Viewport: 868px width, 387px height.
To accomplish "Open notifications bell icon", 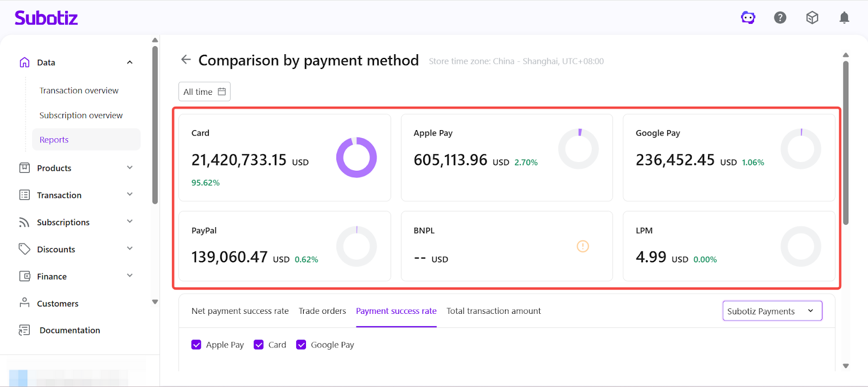I will point(844,18).
